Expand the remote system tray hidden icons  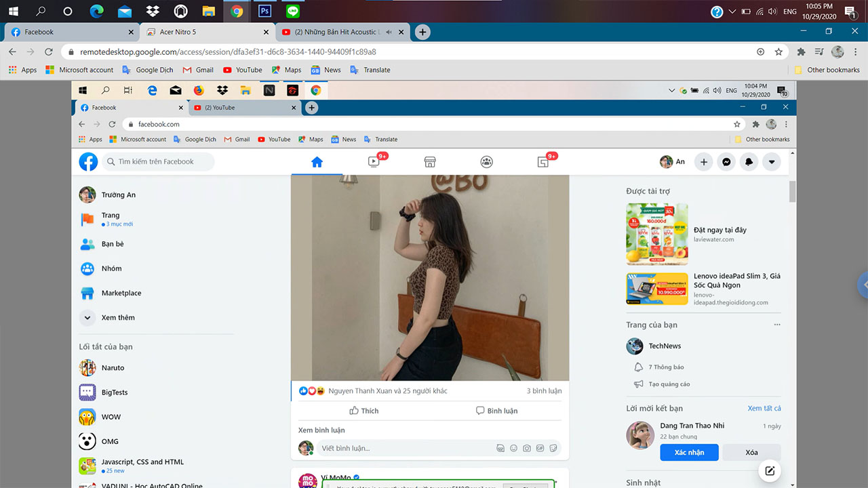point(672,90)
